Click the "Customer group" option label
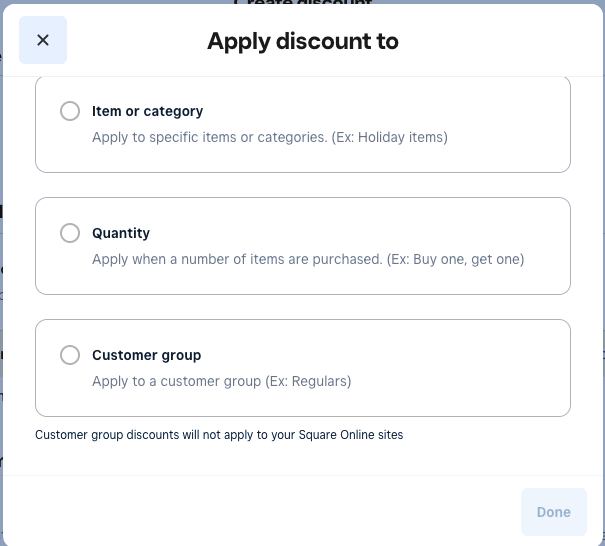 [x=146, y=355]
